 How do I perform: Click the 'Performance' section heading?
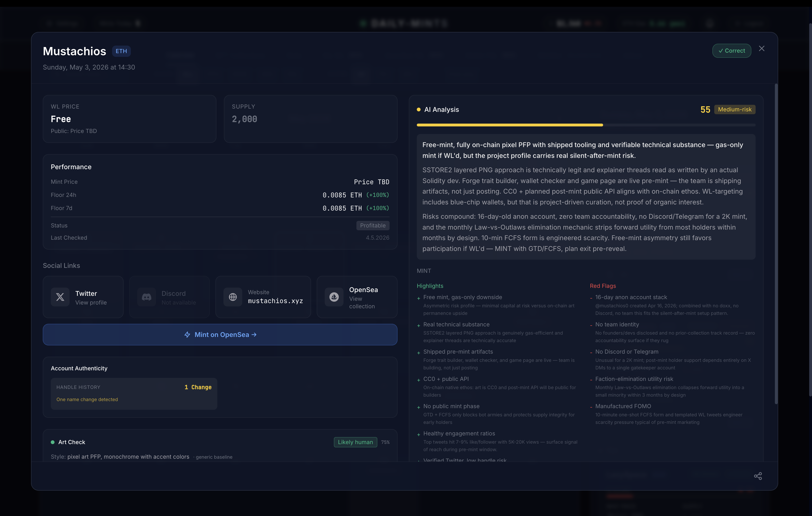tap(71, 167)
